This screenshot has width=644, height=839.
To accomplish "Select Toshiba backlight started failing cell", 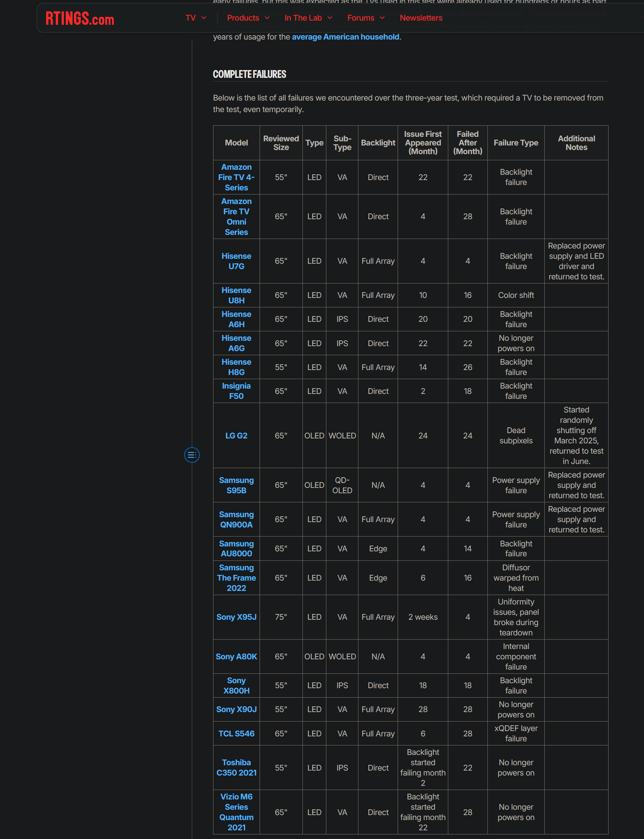I will [x=423, y=768].
